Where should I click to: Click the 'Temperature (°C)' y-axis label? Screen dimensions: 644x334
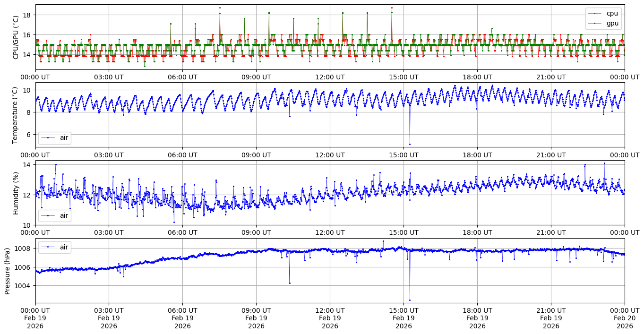[16, 115]
